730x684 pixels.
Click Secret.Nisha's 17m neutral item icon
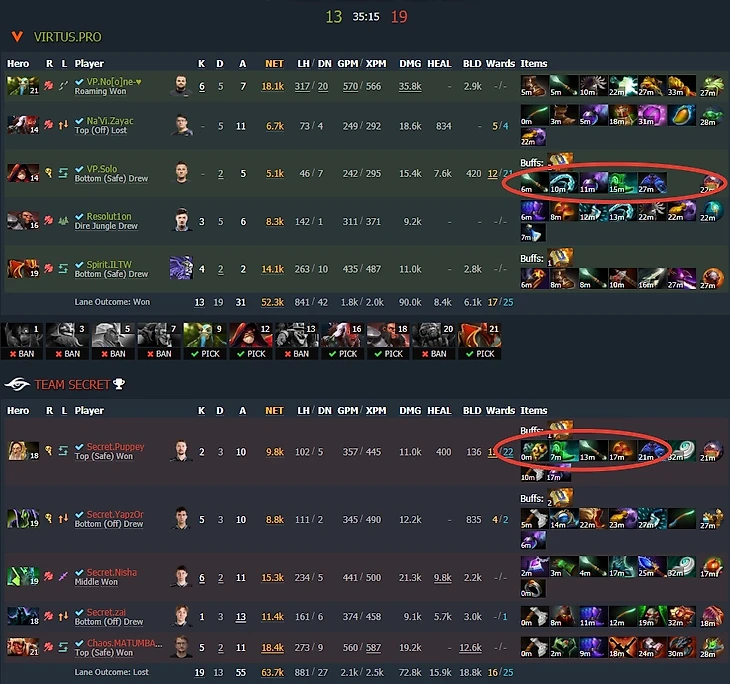(712, 568)
